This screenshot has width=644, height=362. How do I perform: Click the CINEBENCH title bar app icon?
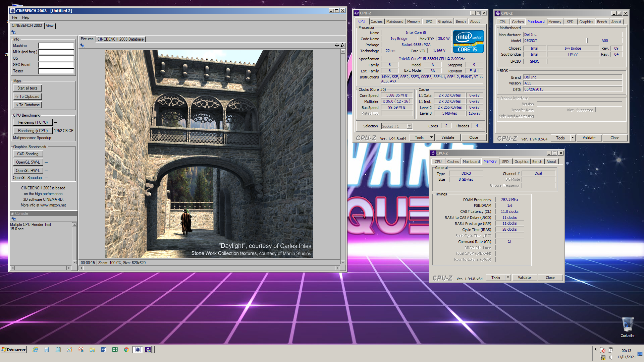coord(13,11)
